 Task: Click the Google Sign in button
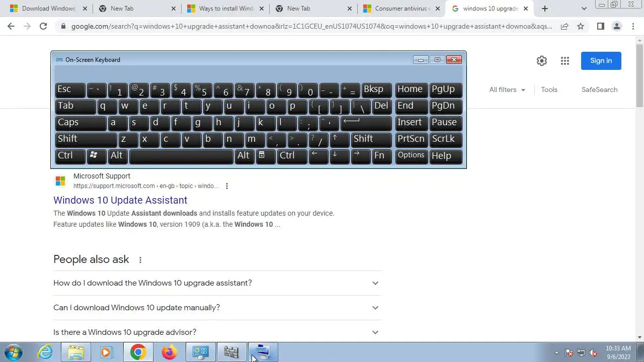click(x=601, y=61)
